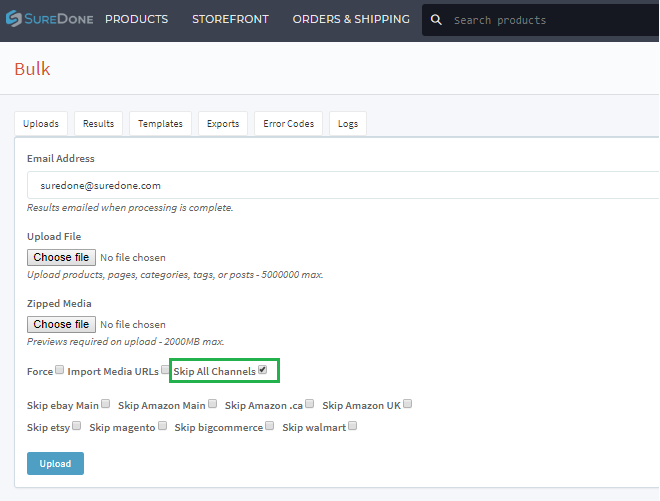Click the Bulk page heading

[x=32, y=69]
